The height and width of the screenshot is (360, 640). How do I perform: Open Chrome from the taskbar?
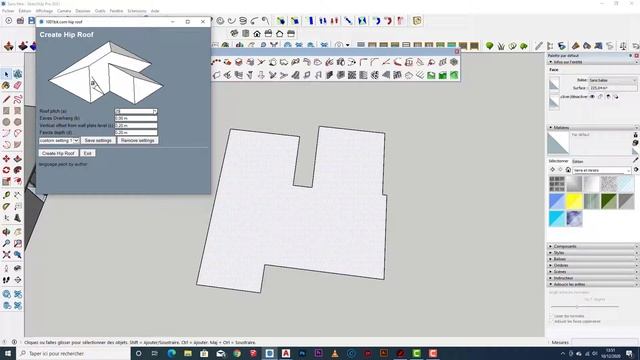point(237,353)
